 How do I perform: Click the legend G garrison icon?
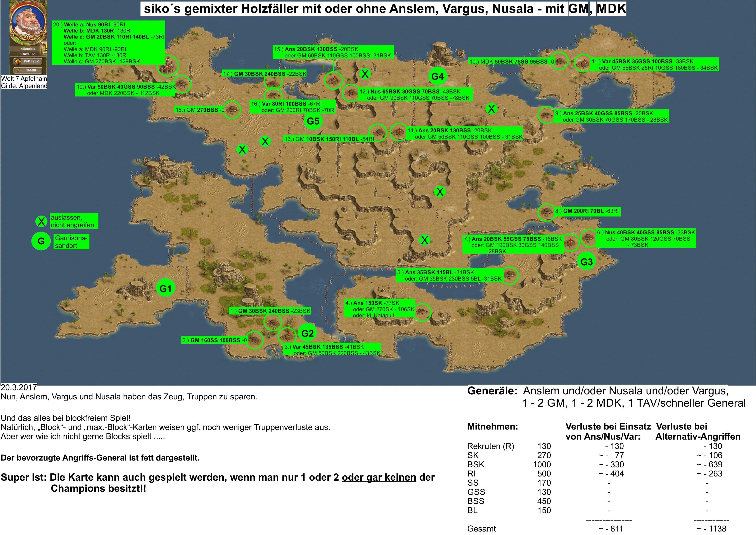(41, 241)
